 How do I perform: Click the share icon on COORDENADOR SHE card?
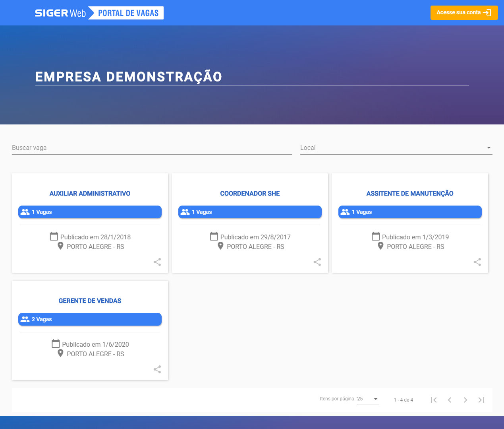(317, 262)
